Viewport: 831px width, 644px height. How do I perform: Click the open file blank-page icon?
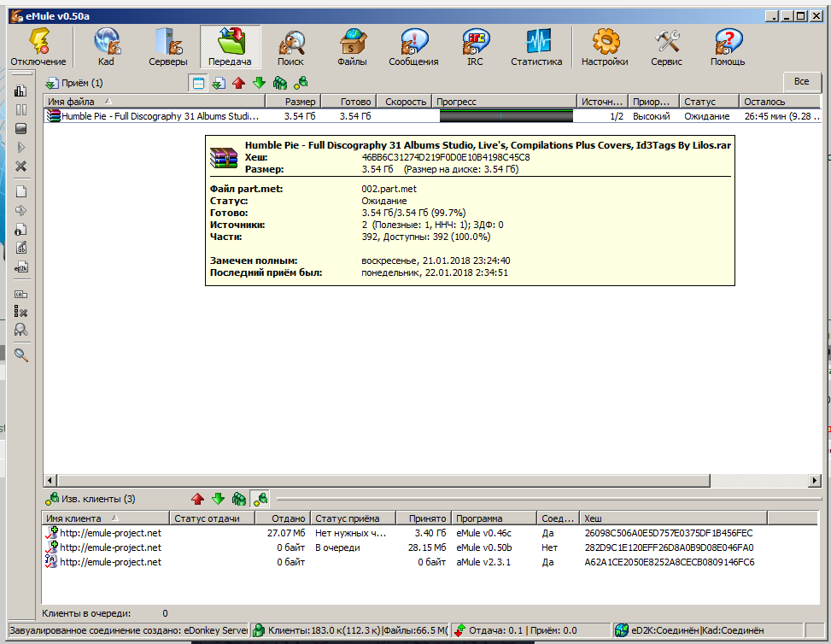(20, 192)
